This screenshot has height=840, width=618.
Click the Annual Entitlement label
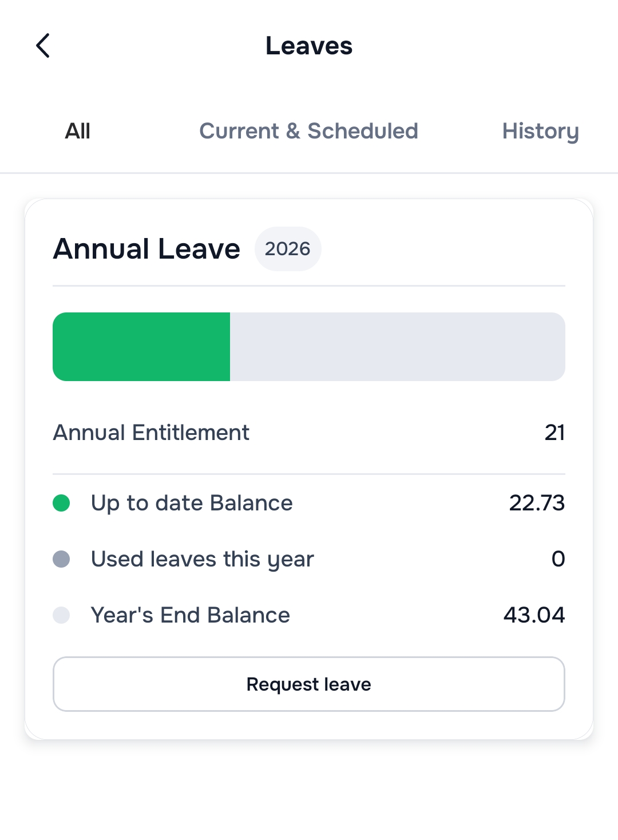click(x=151, y=433)
